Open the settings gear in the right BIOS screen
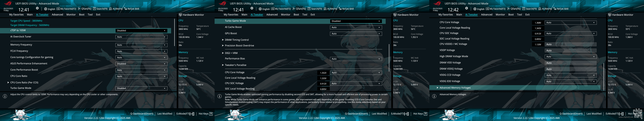 [467, 8]
